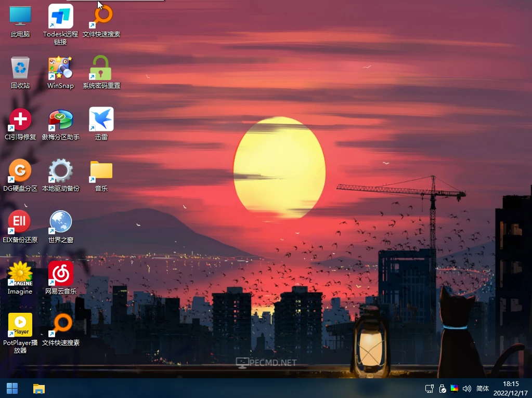Screen dimensions: 532x398
Task: Open the color display tray icon
Action: coord(455,389)
